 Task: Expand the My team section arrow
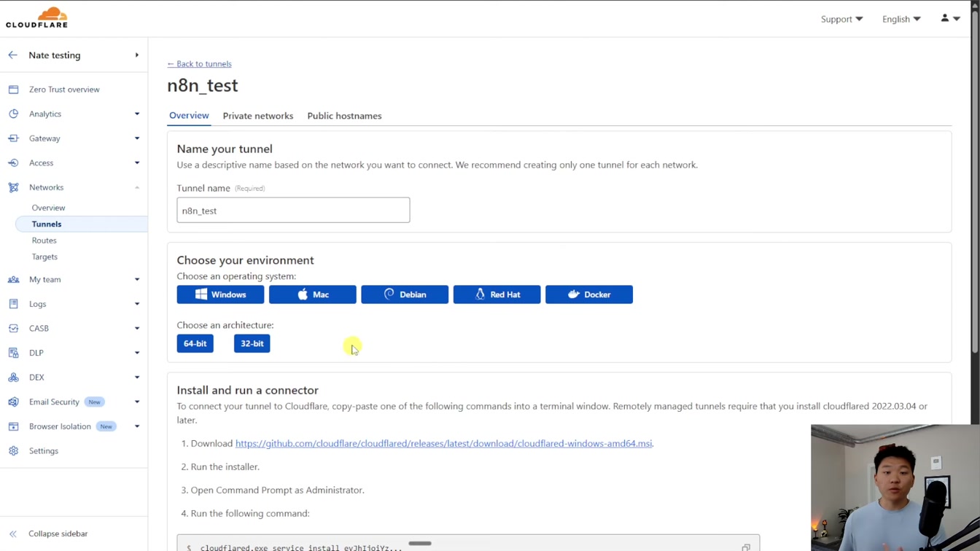[136, 279]
